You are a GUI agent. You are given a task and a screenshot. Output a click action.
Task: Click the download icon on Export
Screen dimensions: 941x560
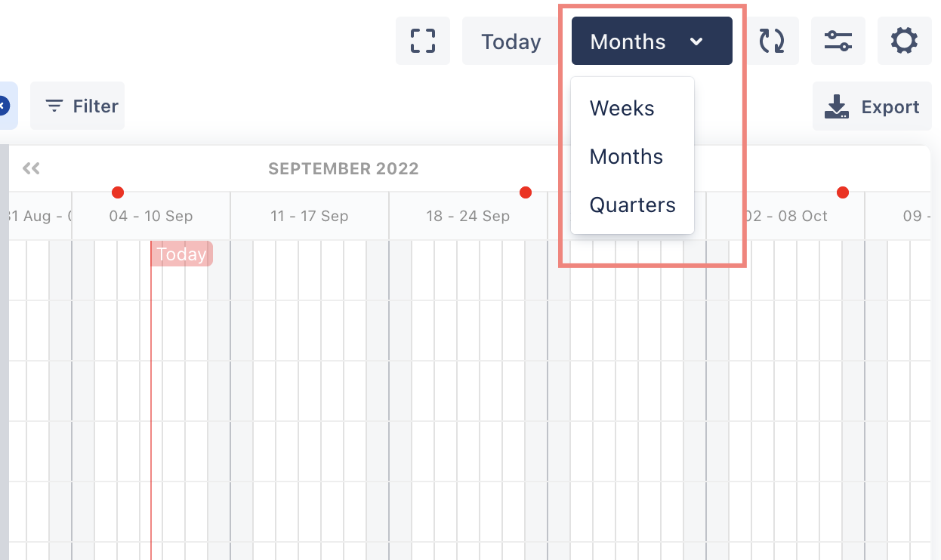(837, 106)
